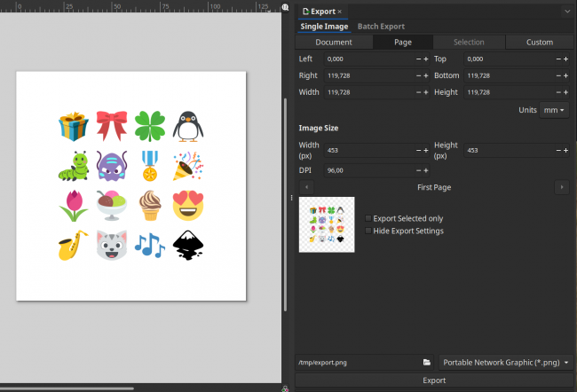Open the folder browse icon for filename
This screenshot has width=577, height=392.
426,362
